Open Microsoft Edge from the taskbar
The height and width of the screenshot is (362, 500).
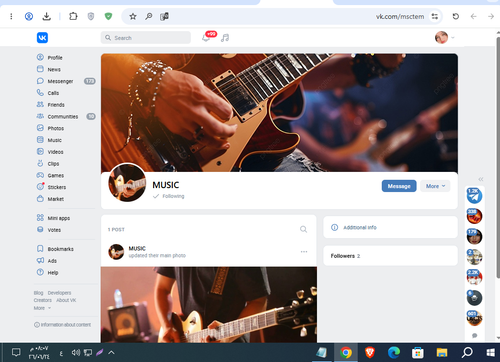(x=394, y=352)
